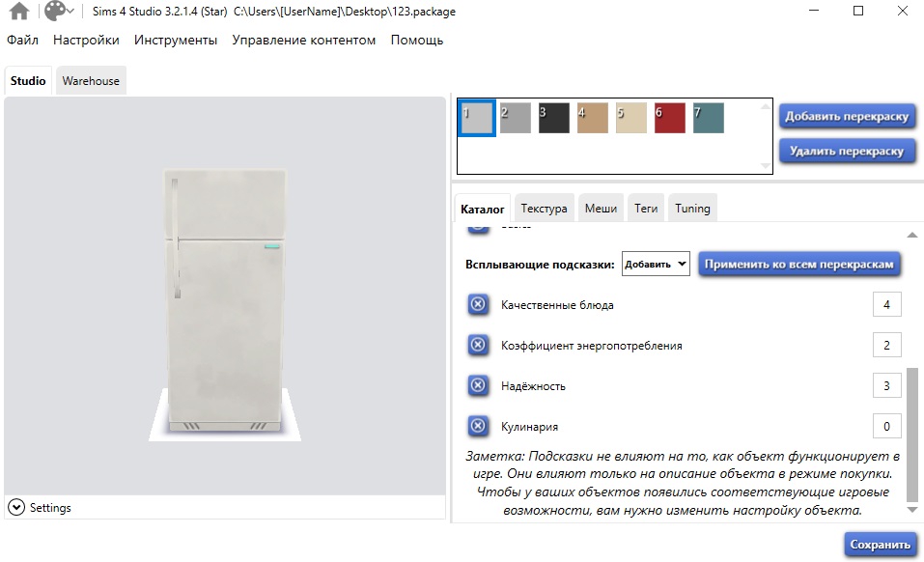The height and width of the screenshot is (562, 924).
Task: Minimize the Sims 4 Studio window
Action: [x=814, y=11]
